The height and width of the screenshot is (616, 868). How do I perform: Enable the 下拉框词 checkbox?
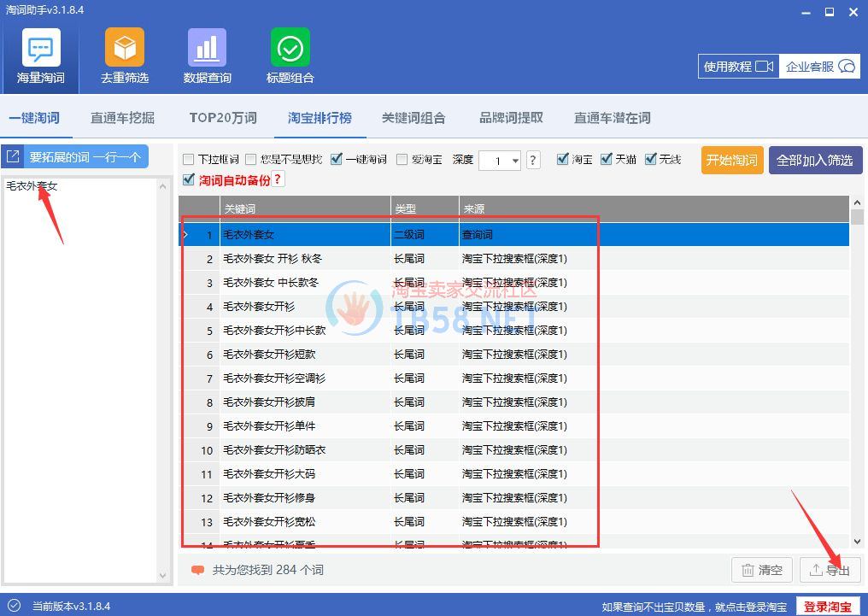pyautogui.click(x=189, y=160)
